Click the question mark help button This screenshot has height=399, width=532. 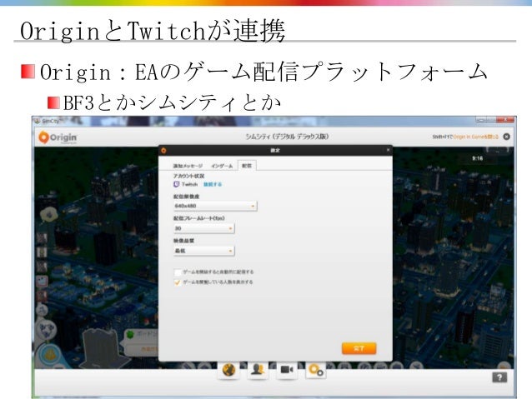(499, 377)
